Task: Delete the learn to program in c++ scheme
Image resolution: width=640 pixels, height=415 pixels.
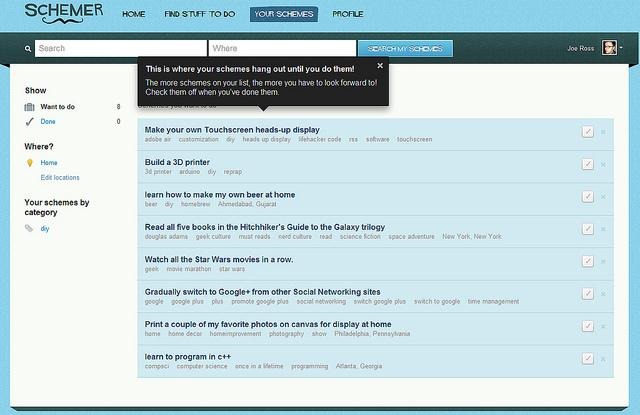Action: 603,359
